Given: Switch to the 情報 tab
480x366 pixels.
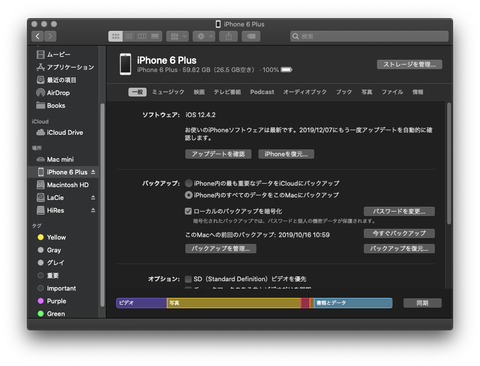Looking at the screenshot, I should pos(418,92).
